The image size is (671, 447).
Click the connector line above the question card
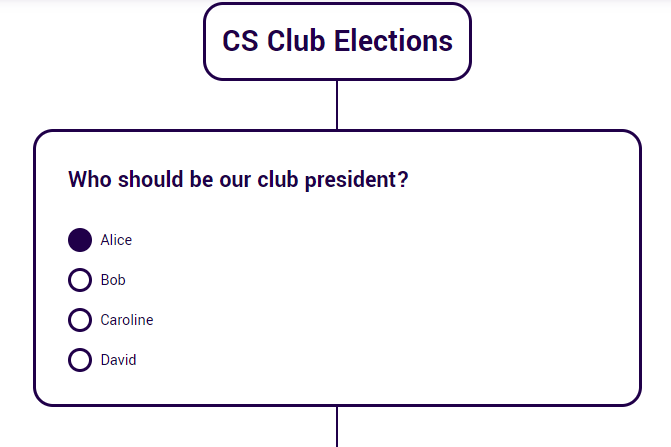(337, 105)
